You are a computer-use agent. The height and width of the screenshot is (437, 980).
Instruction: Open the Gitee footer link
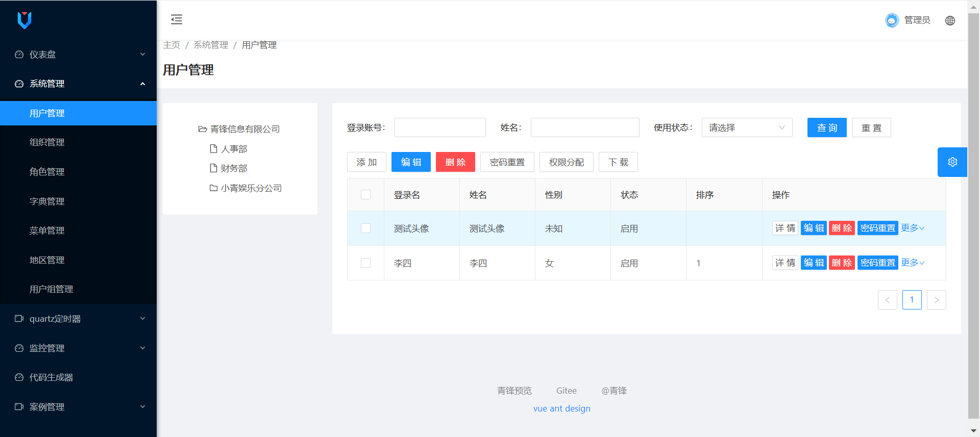(567, 391)
